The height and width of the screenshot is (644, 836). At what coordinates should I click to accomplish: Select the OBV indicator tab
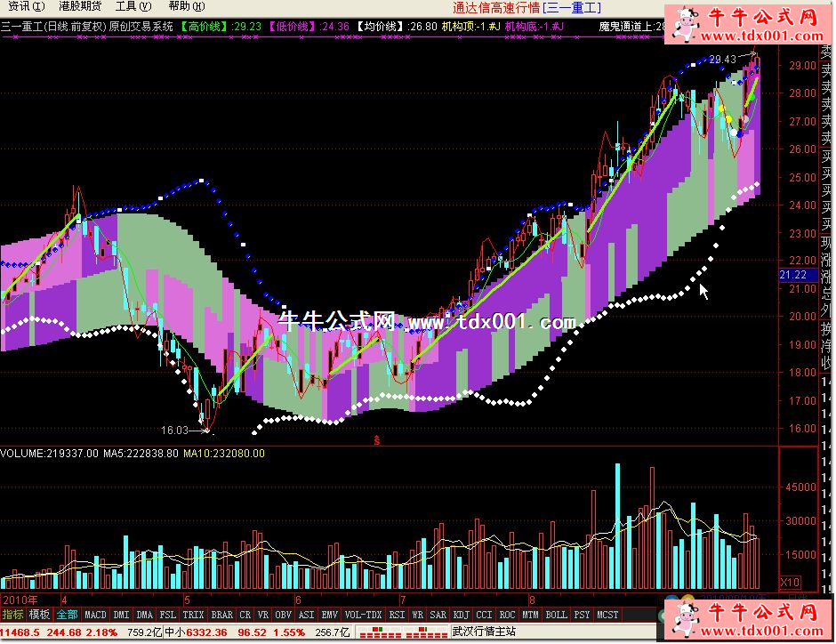[x=283, y=615]
